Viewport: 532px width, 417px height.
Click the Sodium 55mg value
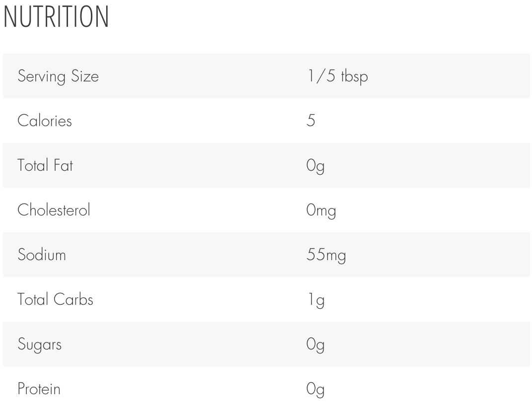[x=326, y=255]
